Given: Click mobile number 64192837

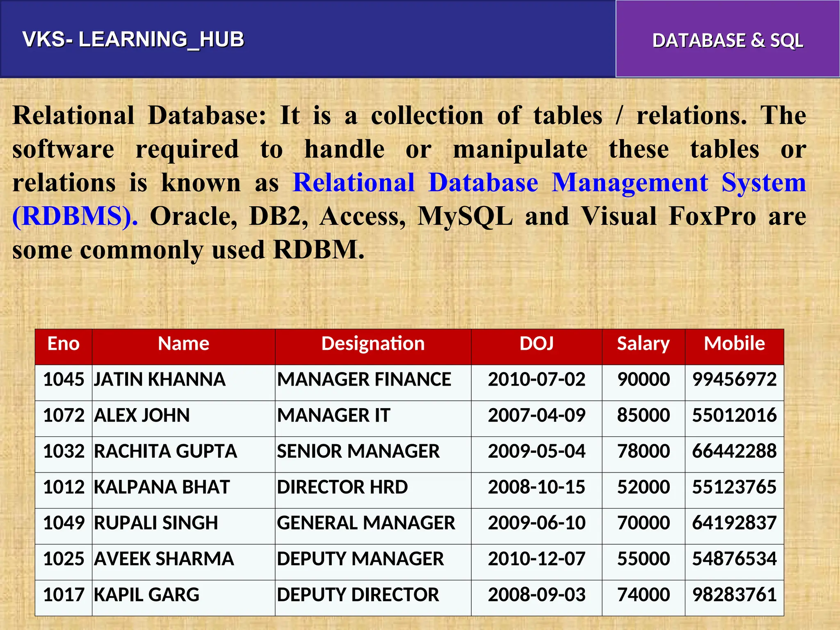Looking at the screenshot, I should (x=734, y=523).
